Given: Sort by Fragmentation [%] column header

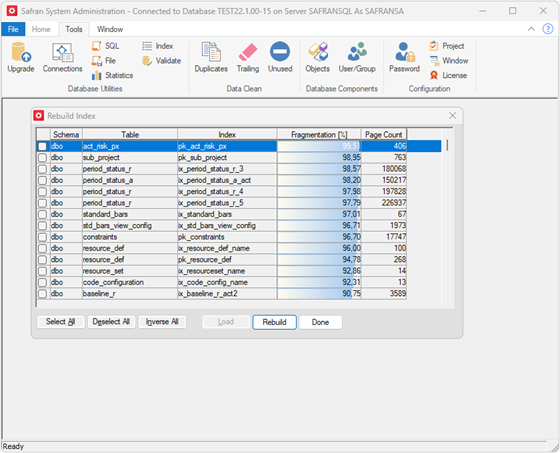Looking at the screenshot, I should pos(319,134).
